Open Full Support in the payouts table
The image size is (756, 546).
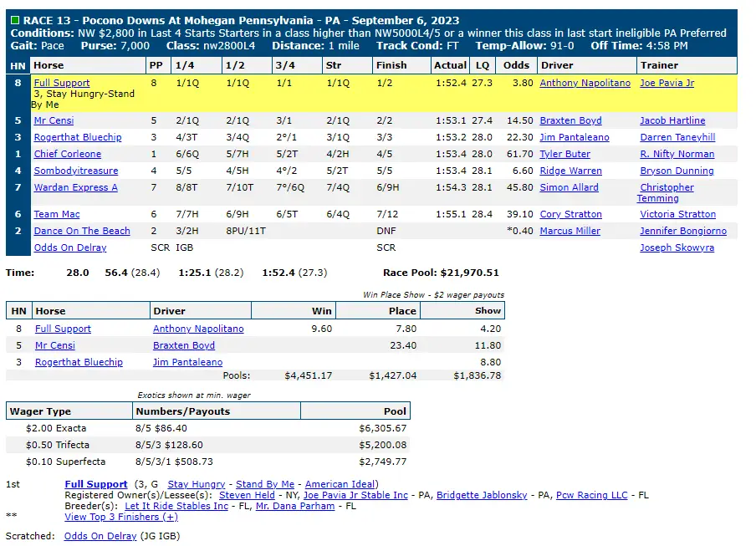click(63, 329)
